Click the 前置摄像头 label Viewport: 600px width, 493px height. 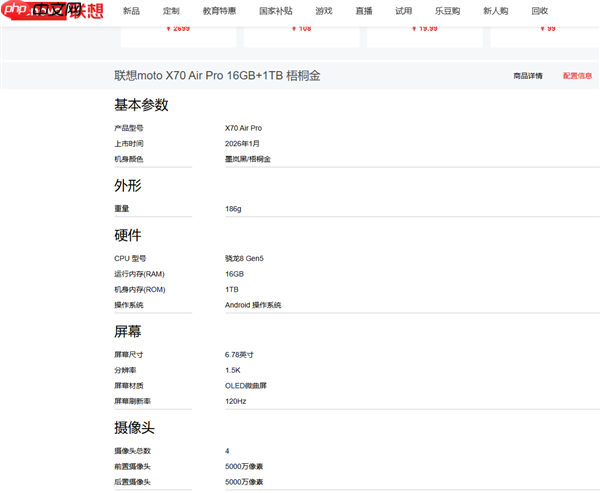(132, 467)
